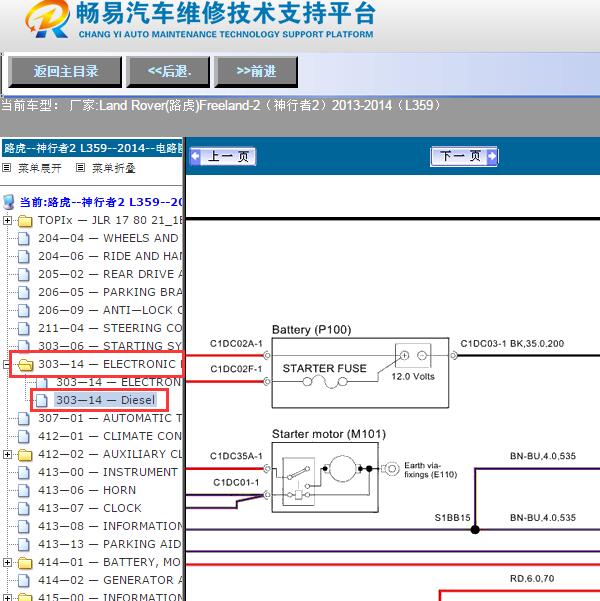Open 206-05 PARKING BRAKE tree item
Image resolution: width=600 pixels, height=601 pixels.
tap(110, 292)
